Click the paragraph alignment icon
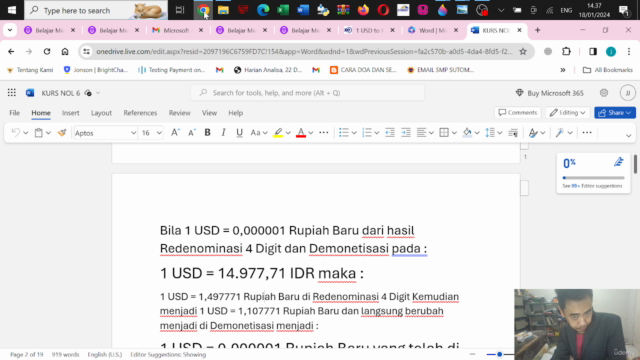 pyautogui.click(x=421, y=133)
